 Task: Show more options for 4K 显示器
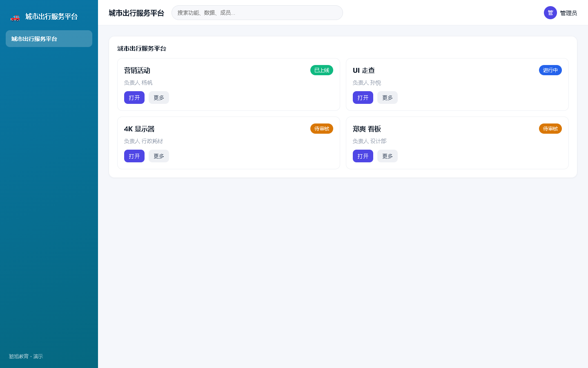click(159, 156)
